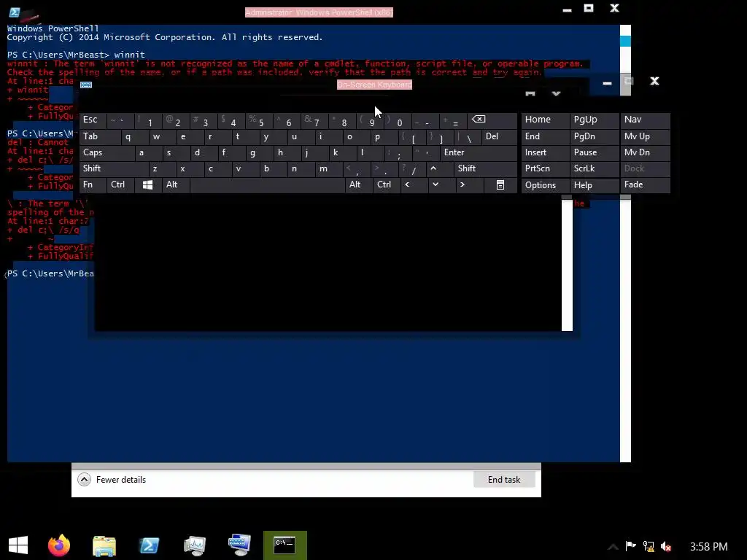Click the up arrow key on keyboard
The width and height of the screenshot is (747, 560).
coord(433,168)
